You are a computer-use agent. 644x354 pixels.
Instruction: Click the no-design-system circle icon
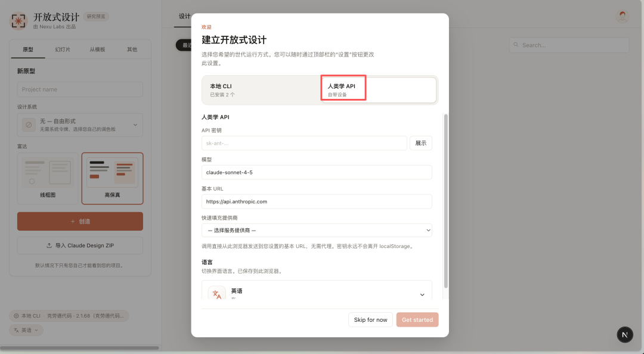(x=29, y=125)
